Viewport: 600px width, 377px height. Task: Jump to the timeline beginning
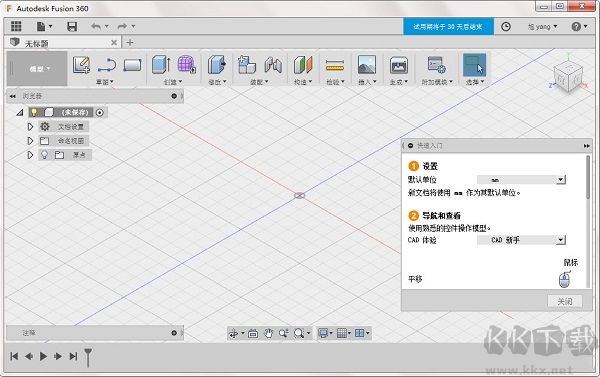tap(14, 356)
